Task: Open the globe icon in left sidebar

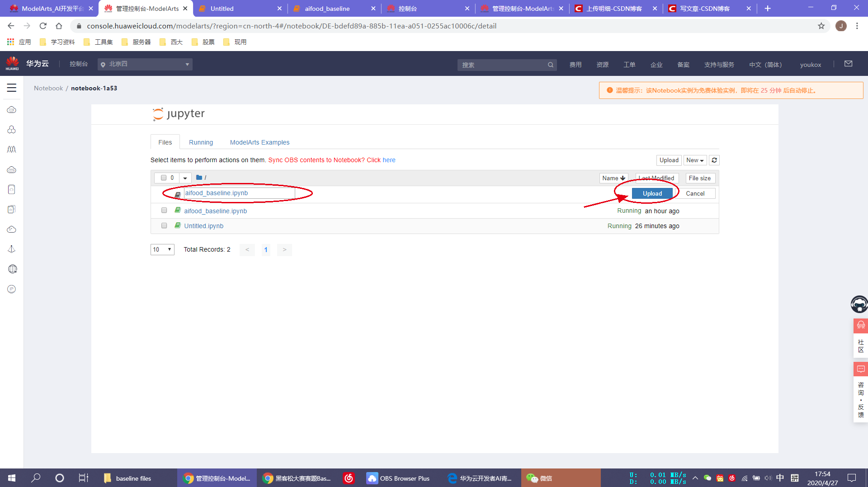Action: click(12, 269)
